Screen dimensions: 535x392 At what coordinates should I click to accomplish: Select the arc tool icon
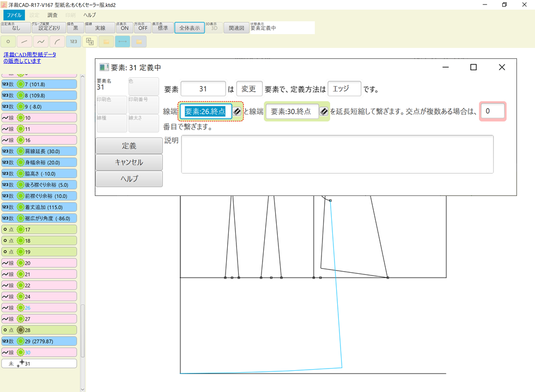coord(57,41)
